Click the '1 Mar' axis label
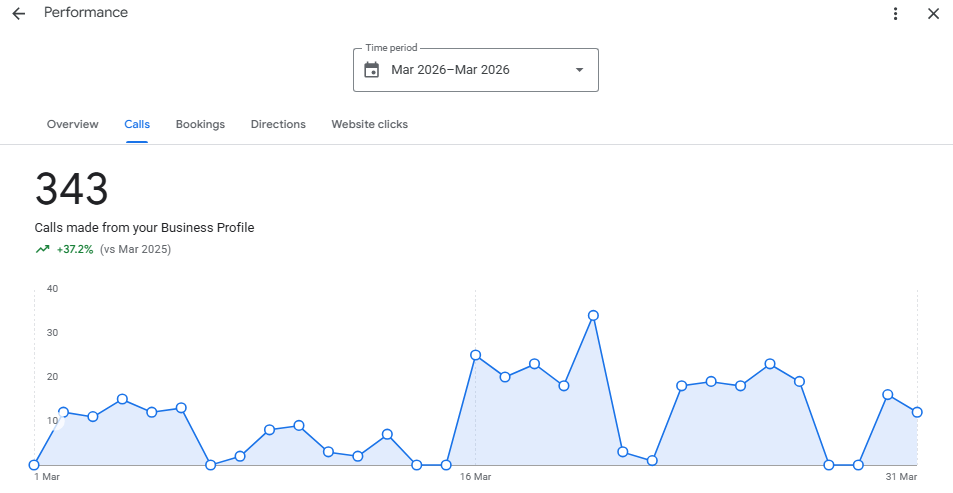This screenshot has height=493, width=953. tap(47, 477)
